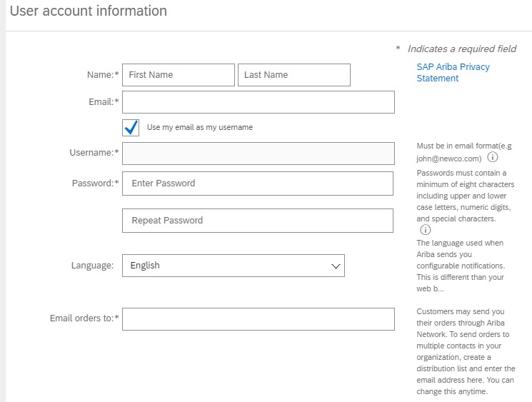Open the Language dropdown showing English
Screen dimensions: 532x402
[233, 266]
